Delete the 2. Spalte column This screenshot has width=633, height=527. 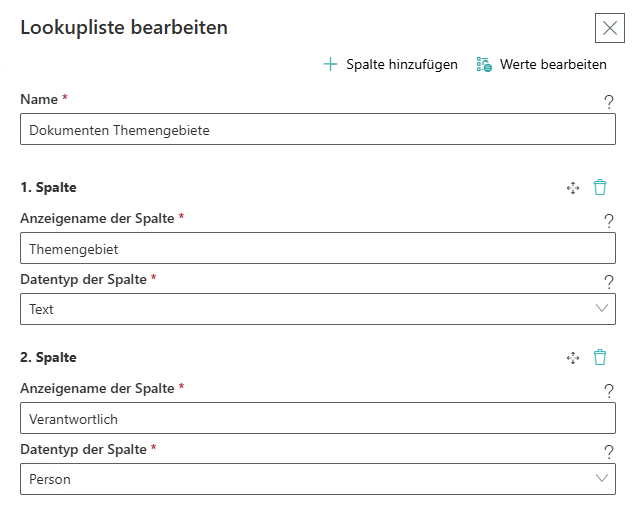(600, 357)
